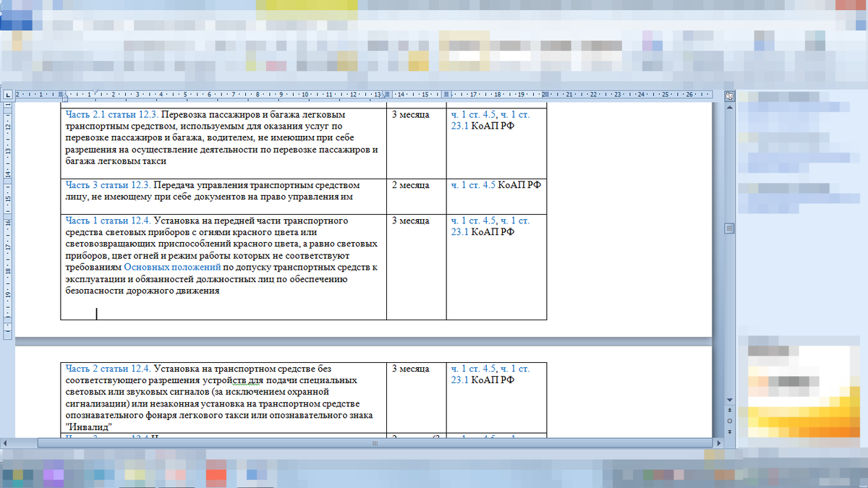The image size is (868, 488).
Task: Click 'КоАП РФ' text in the Часть 3 row
Action: coord(519,184)
